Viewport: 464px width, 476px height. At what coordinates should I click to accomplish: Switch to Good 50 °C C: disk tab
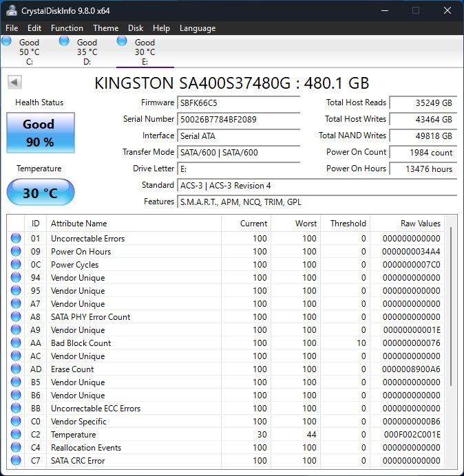tap(30, 51)
